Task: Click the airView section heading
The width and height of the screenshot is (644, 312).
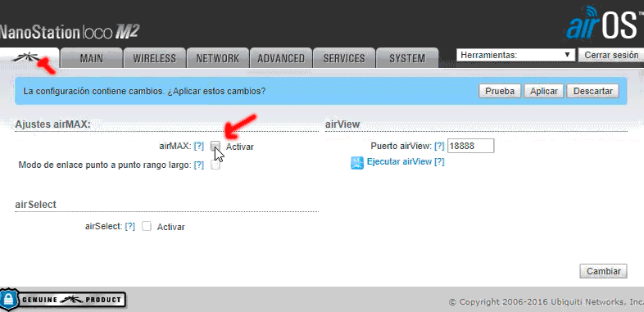Action: pyautogui.click(x=342, y=124)
